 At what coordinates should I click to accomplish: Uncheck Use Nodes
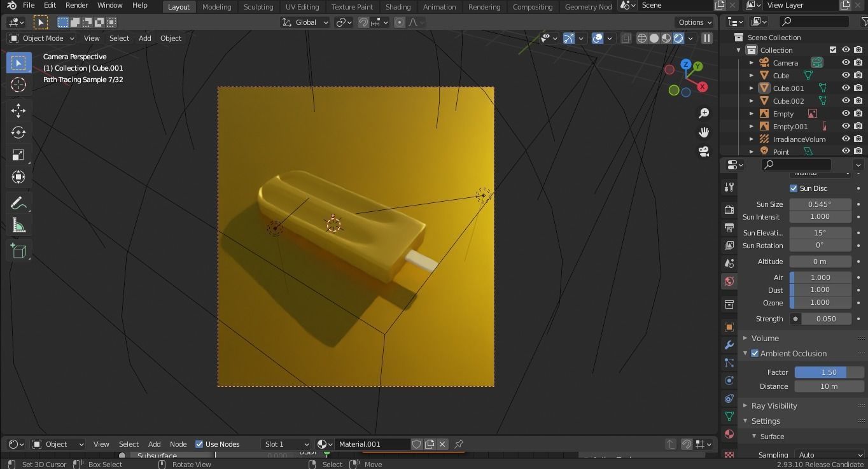coord(199,444)
